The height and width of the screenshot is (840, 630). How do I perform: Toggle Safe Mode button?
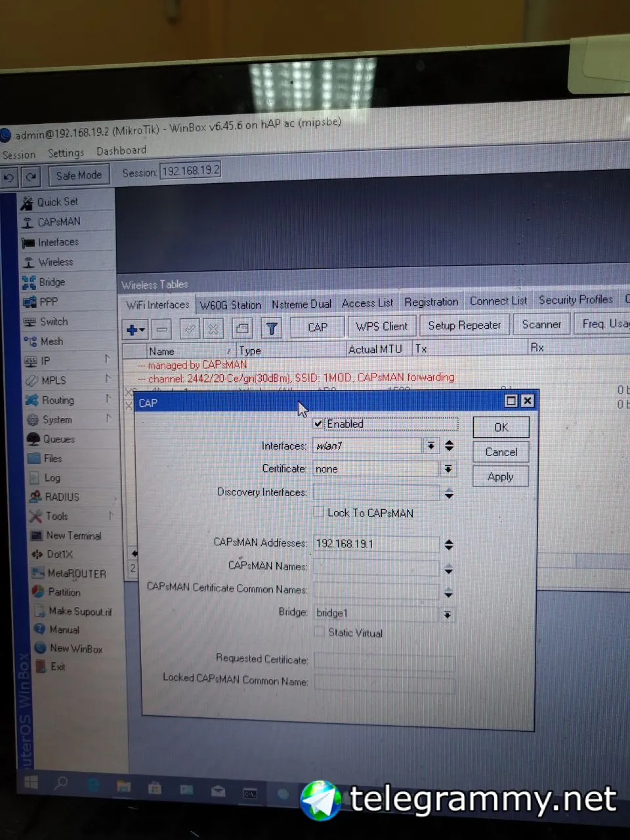tap(79, 175)
